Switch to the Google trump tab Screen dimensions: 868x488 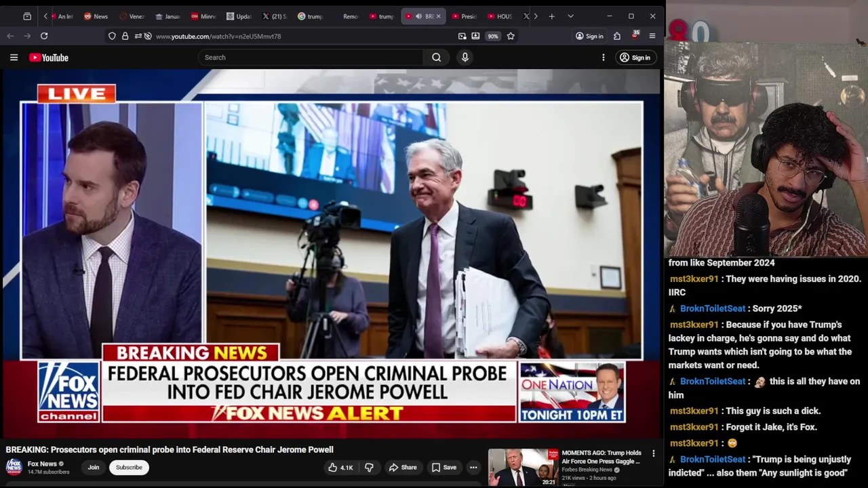click(311, 16)
